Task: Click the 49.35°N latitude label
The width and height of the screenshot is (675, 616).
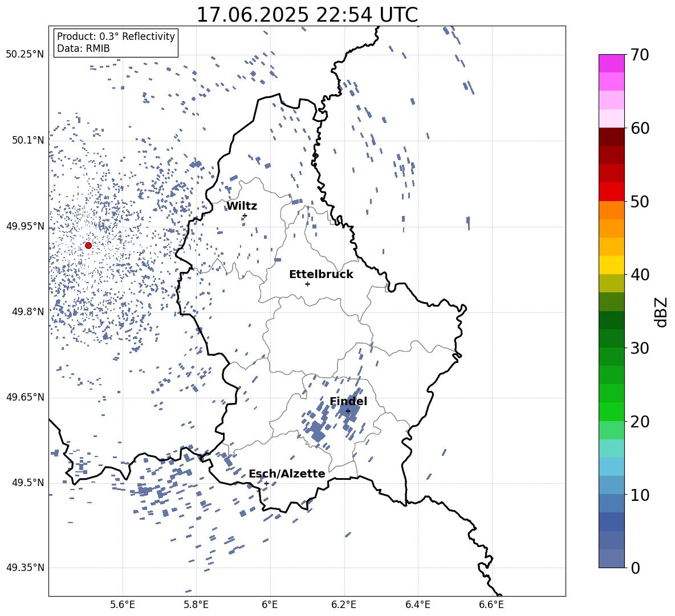Action: (25, 568)
